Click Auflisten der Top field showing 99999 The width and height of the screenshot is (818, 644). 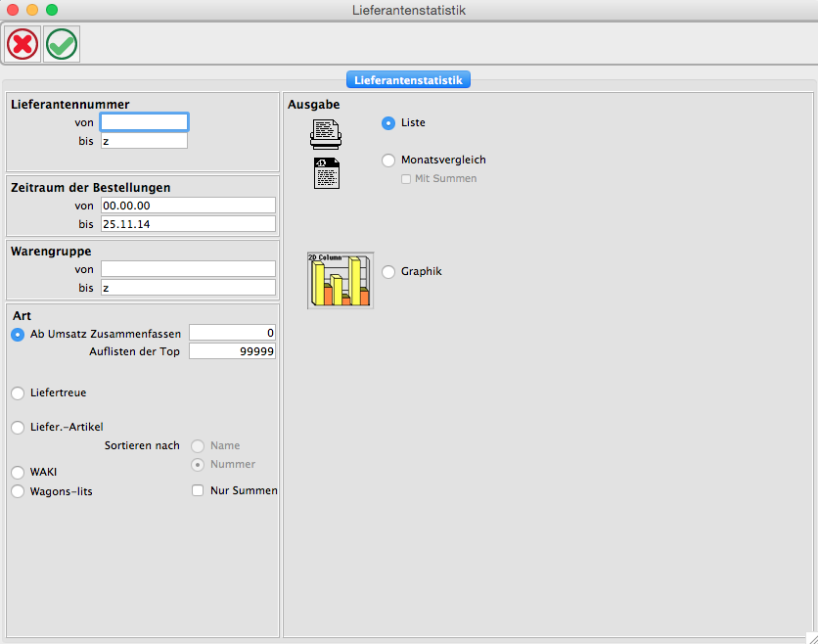click(232, 351)
